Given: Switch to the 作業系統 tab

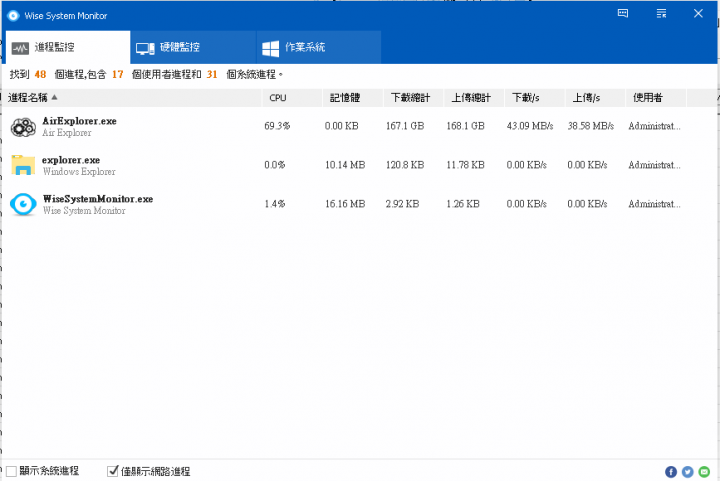Looking at the screenshot, I should pos(318,47).
